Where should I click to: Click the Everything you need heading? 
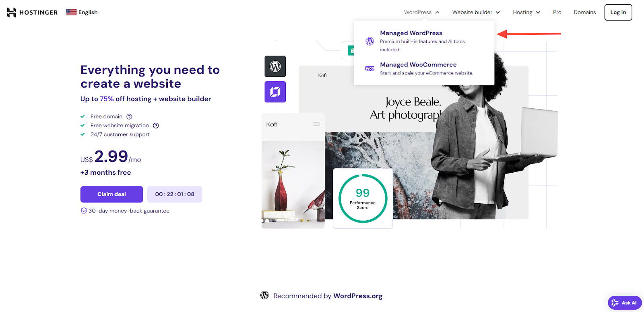150,76
